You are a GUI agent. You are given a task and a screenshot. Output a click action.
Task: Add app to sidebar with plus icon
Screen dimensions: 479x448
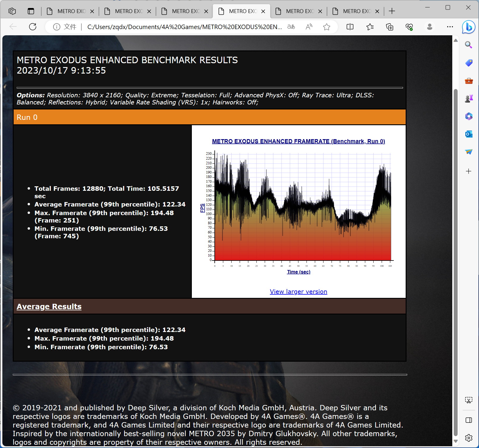(469, 171)
